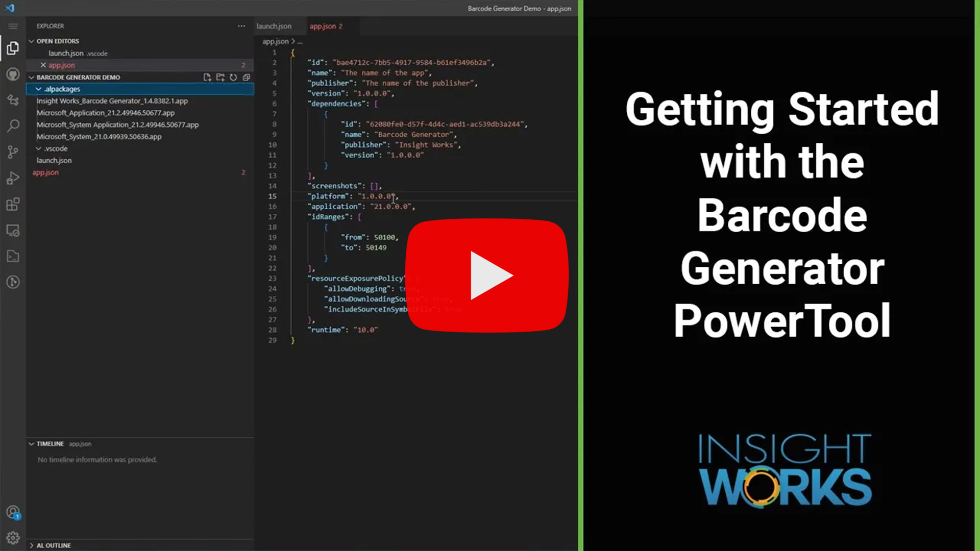This screenshot has width=980, height=551.
Task: Open the Explorer view in activity bar
Action: point(13,48)
